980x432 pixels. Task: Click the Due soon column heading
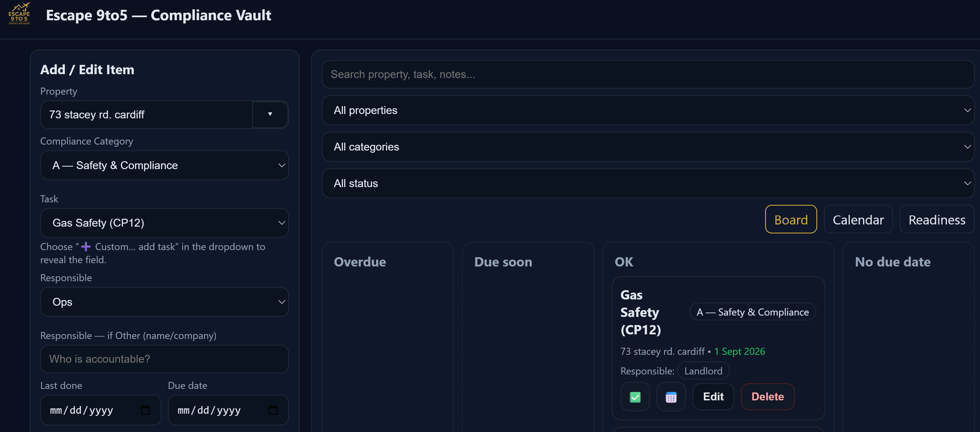click(503, 262)
